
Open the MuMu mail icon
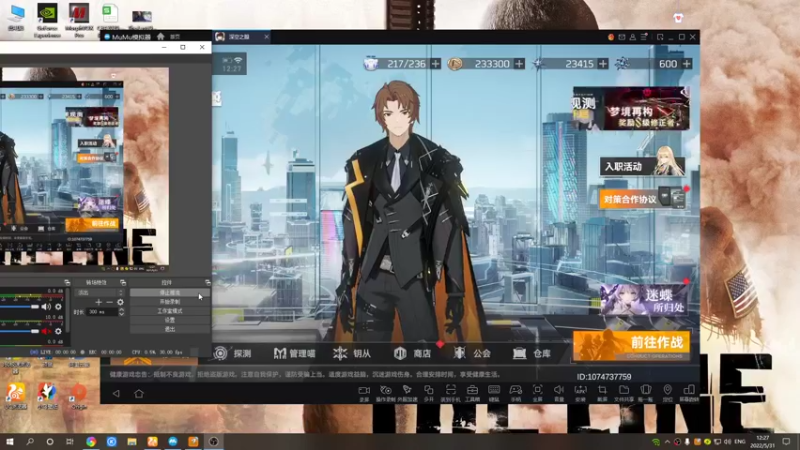coord(621,37)
